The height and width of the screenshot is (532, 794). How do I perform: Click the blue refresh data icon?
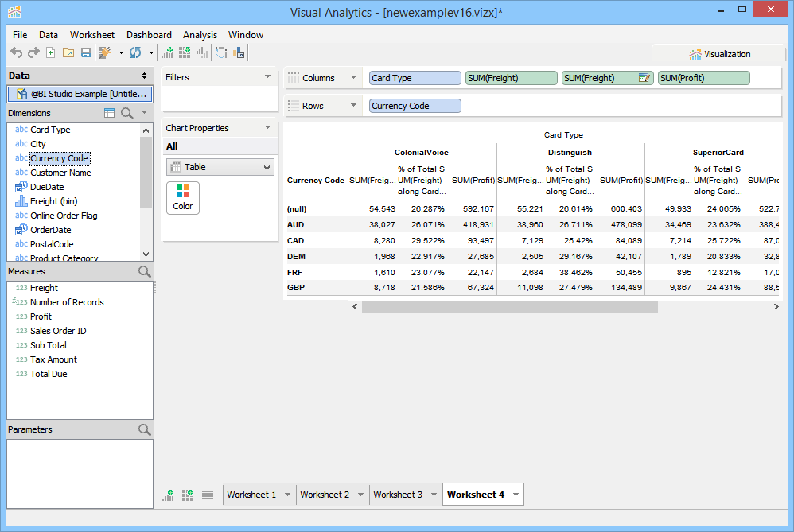pyautogui.click(x=135, y=52)
